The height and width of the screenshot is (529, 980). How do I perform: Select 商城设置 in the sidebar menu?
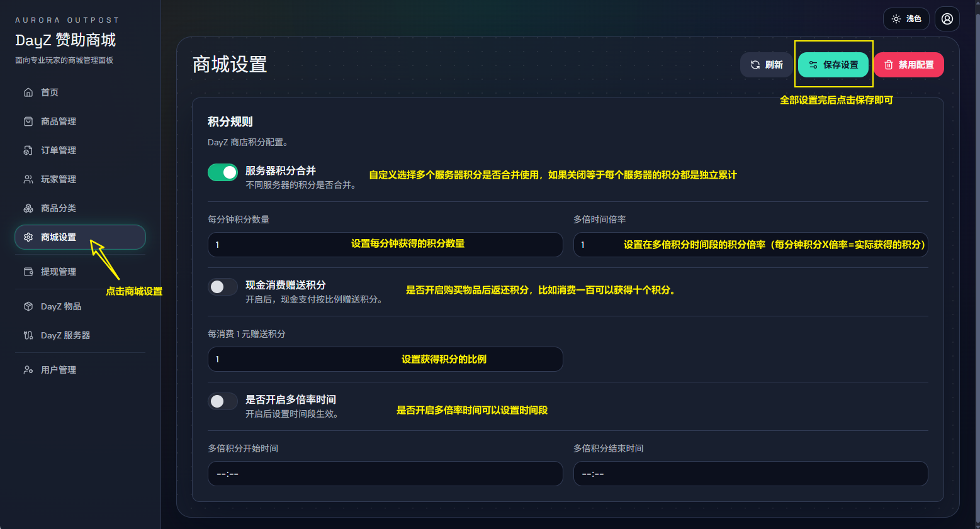59,237
